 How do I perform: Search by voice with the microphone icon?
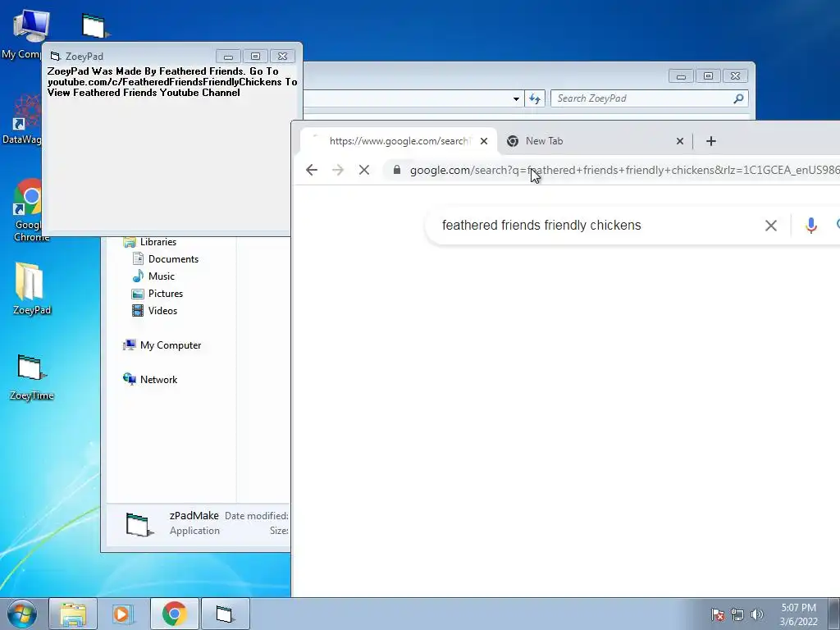point(811,226)
